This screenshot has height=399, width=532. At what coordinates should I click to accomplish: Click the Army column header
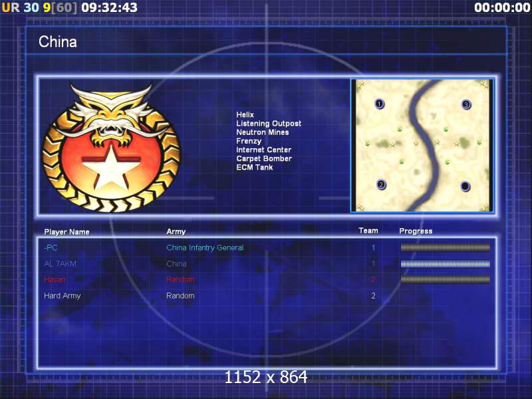176,231
